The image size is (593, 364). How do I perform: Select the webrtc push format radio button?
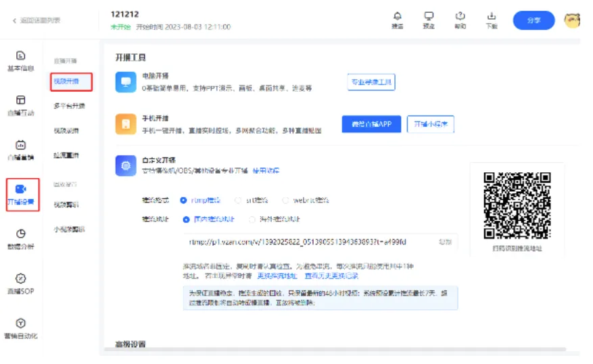[x=286, y=201]
